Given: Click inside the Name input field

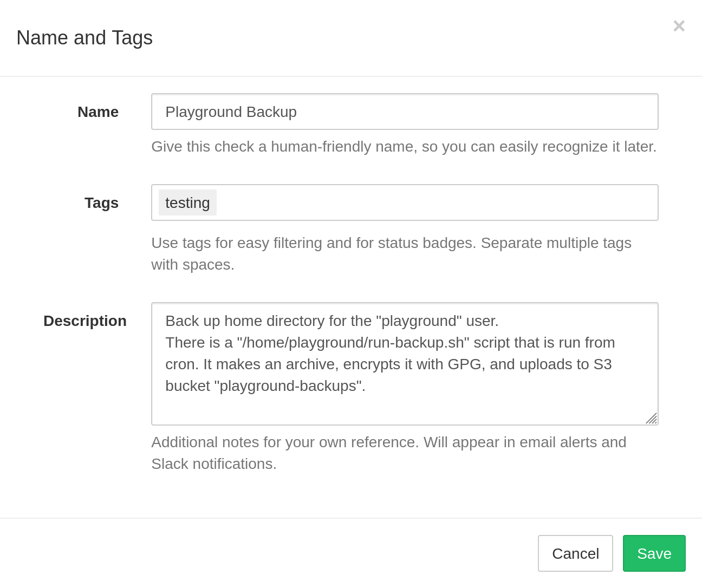Looking at the screenshot, I should tap(404, 112).
